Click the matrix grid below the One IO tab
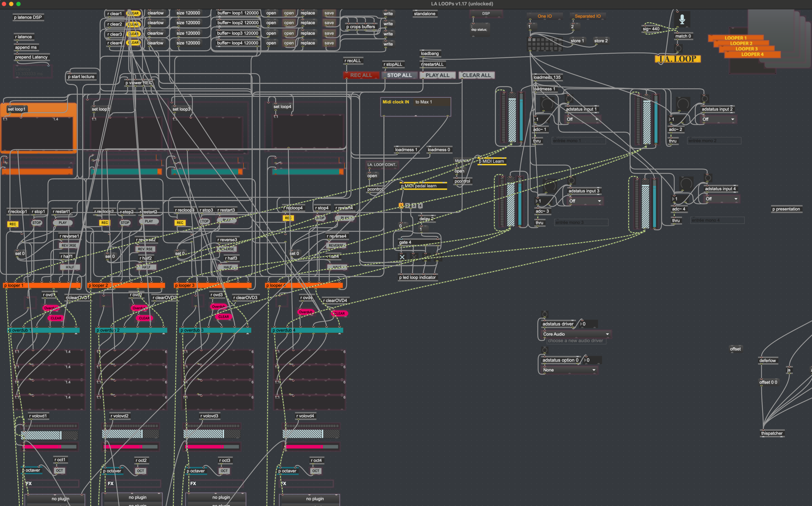 545,44
